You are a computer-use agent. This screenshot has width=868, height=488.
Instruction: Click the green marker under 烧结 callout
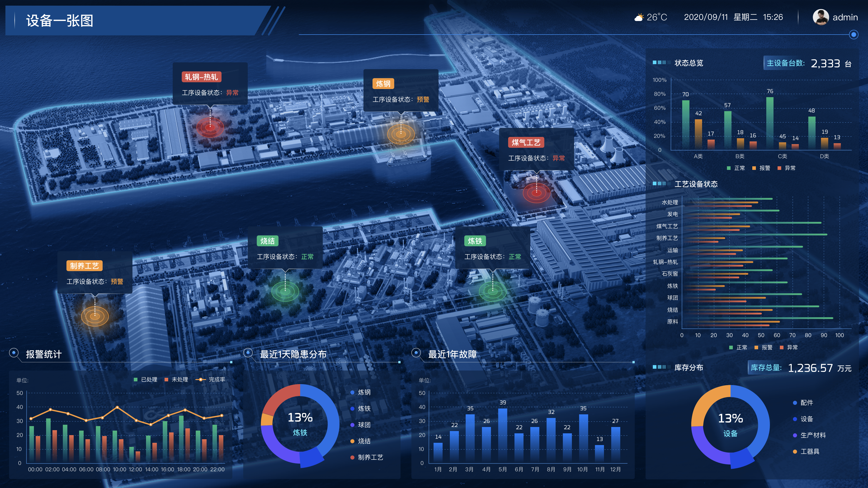pyautogui.click(x=285, y=291)
